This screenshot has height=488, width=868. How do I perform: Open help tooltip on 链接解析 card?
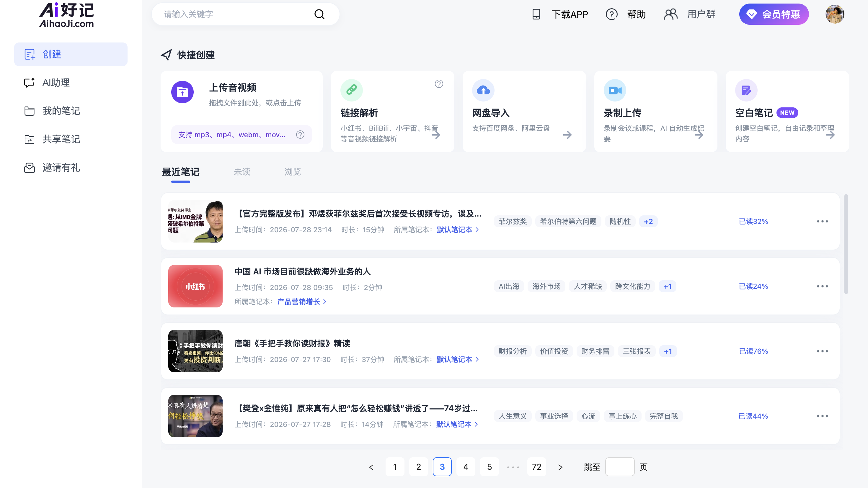(x=439, y=84)
